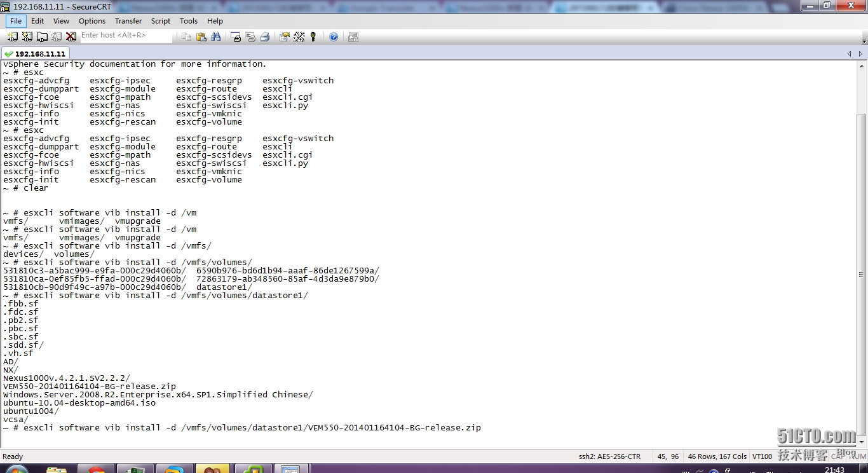Open the File menu

(16, 21)
